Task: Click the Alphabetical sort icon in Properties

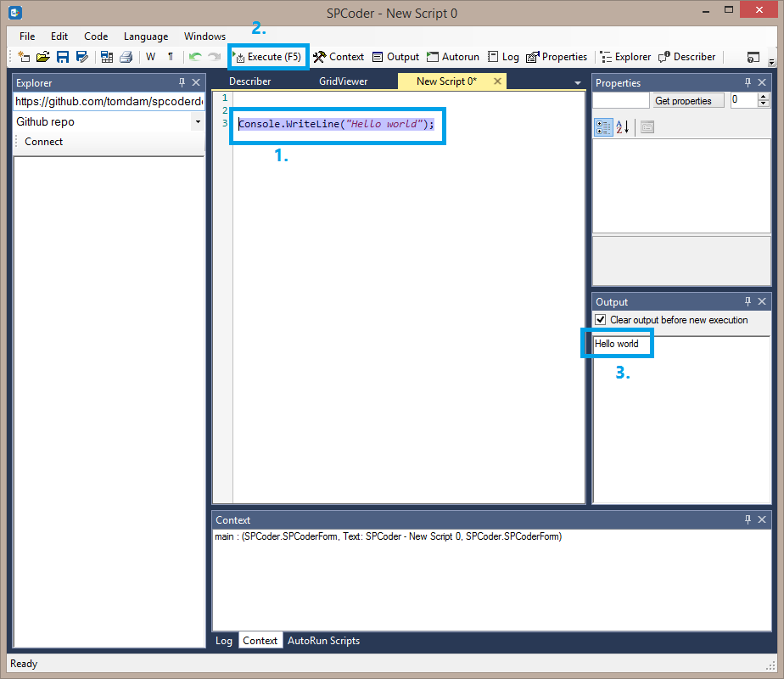Action: tap(623, 127)
